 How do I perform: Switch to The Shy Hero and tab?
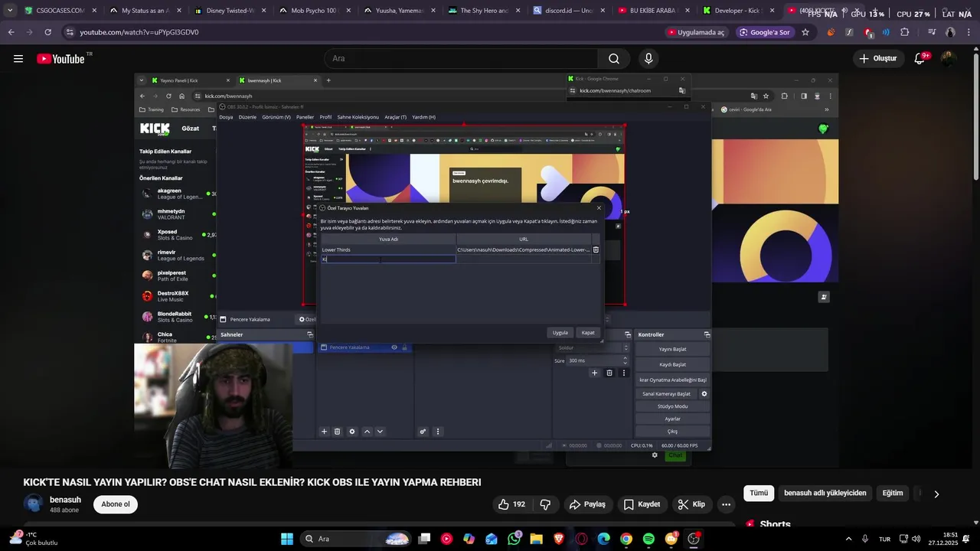482,11
